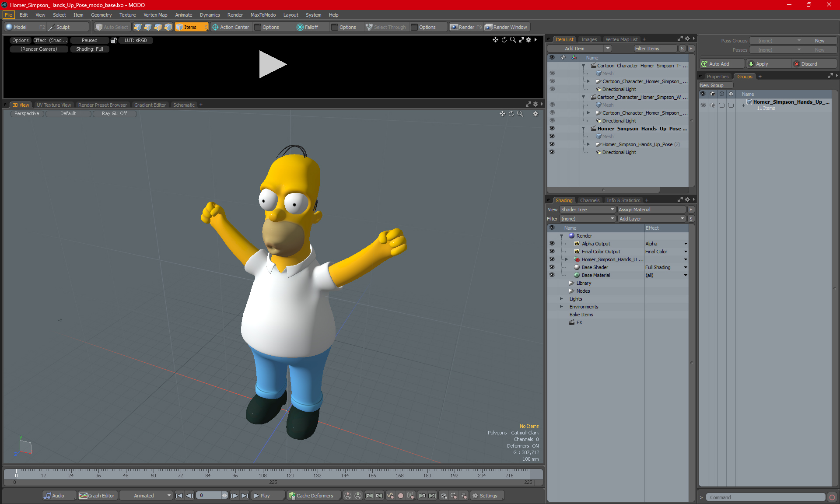Screen dimensions: 840x504
Task: Toggle Options checkbox after Falloff
Action: 335,27
